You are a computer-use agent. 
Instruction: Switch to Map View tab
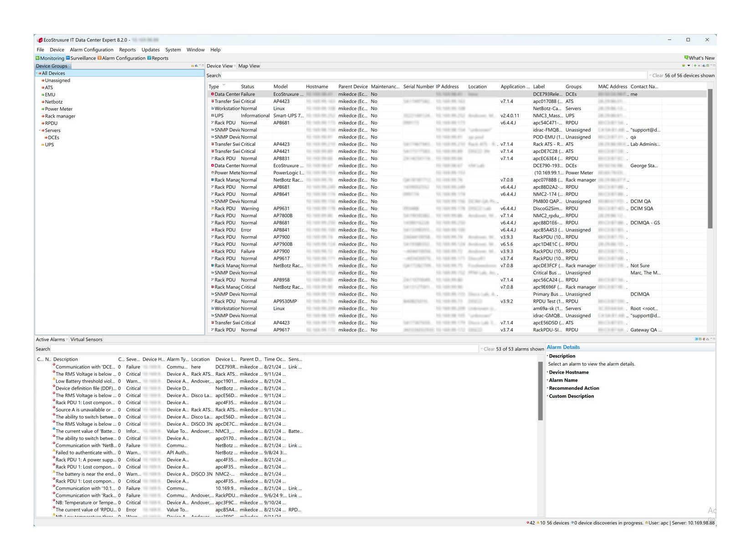(249, 66)
